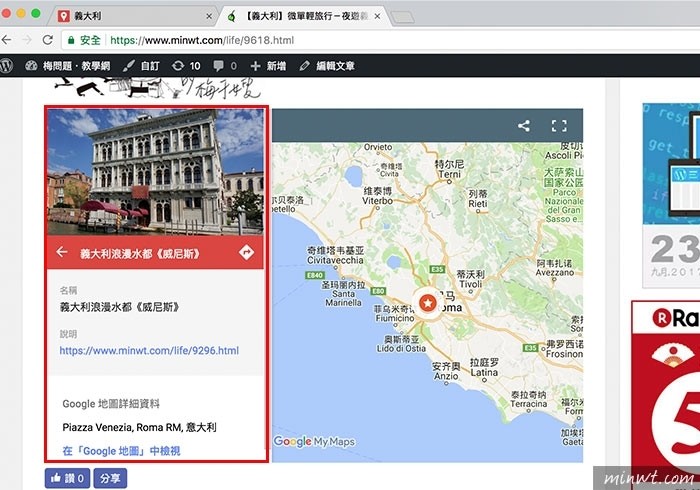The width and height of the screenshot is (700, 490).
Task: Click the orange star marker on Roma
Action: [x=427, y=302]
